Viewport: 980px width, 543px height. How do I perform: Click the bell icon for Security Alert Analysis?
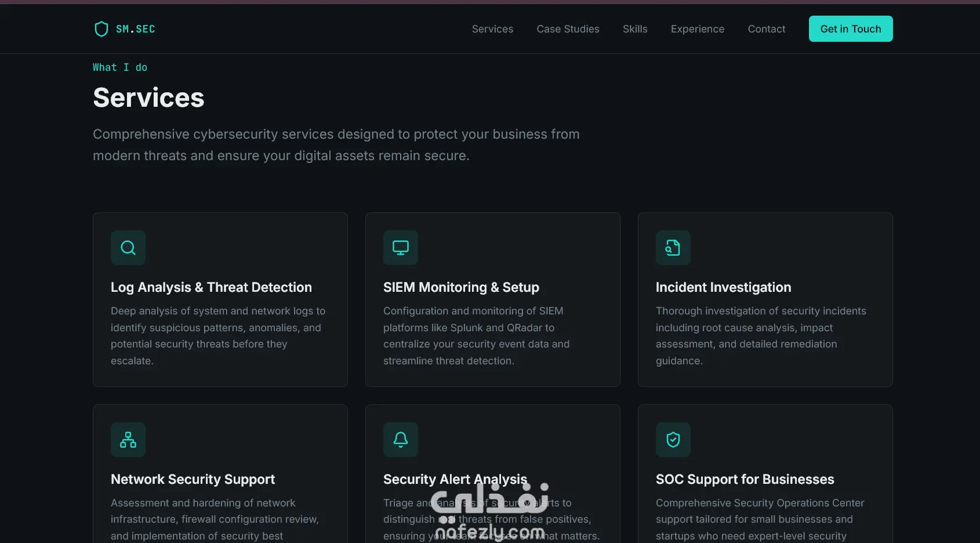click(401, 440)
